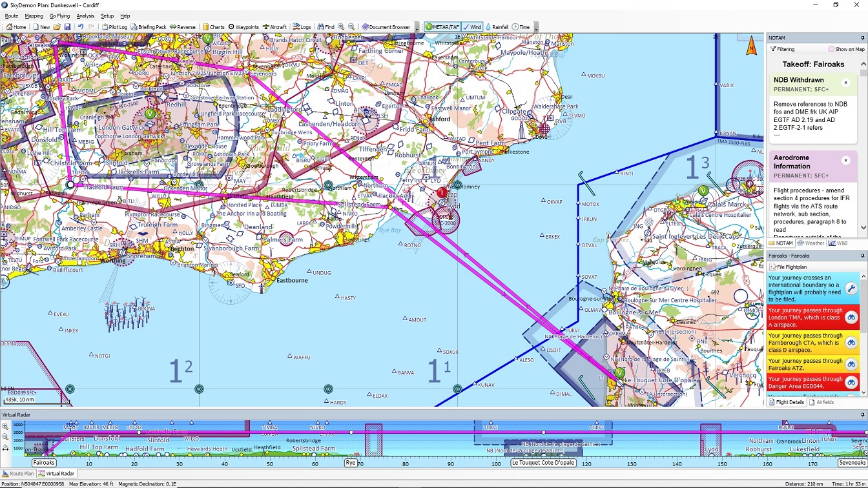Undo the last action
868x488 pixels.
point(81,27)
